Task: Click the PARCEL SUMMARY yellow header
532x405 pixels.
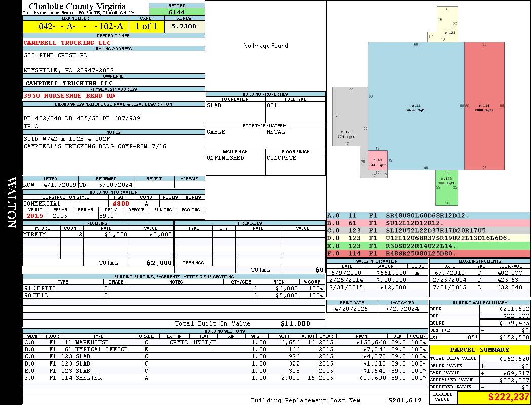Action: [479, 350]
